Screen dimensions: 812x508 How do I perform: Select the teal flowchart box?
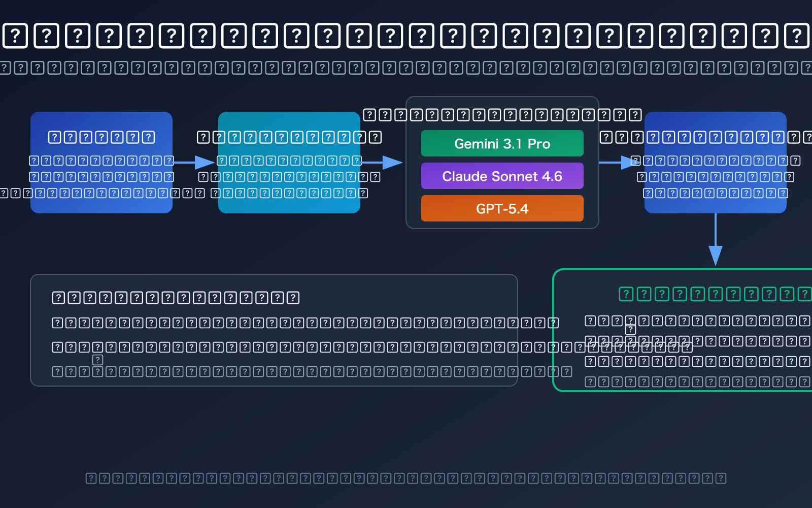pyautogui.click(x=289, y=203)
